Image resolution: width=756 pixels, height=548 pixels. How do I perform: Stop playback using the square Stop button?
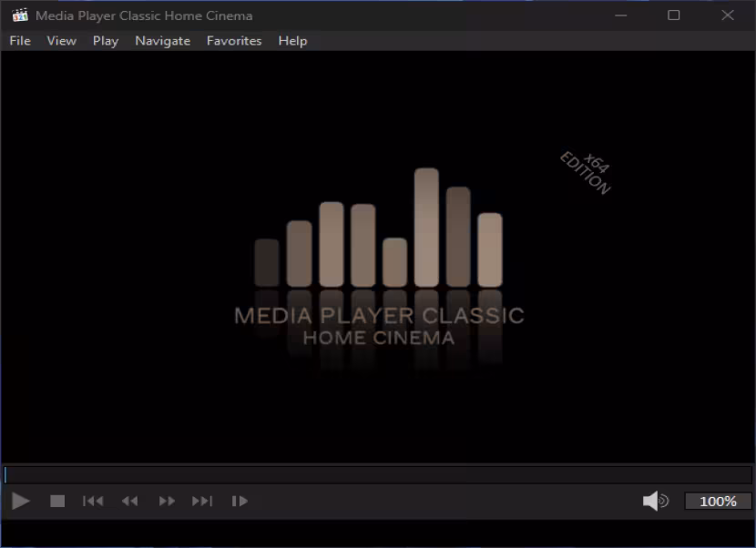tap(57, 502)
